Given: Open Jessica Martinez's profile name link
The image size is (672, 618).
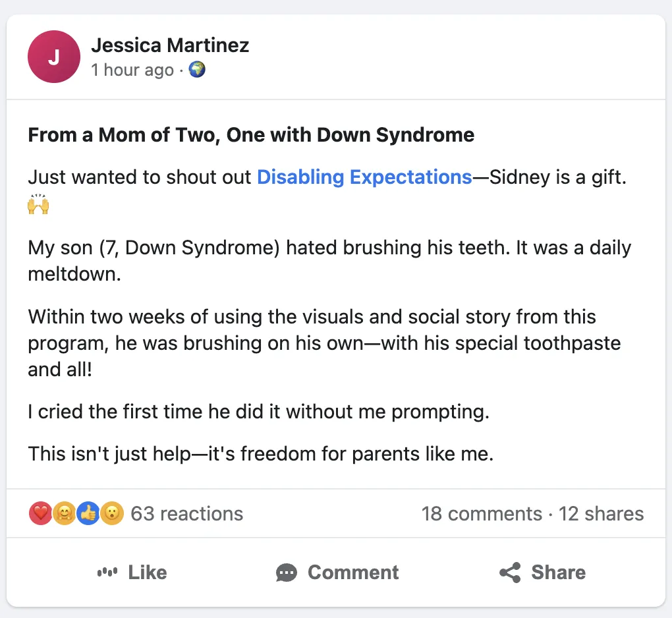Looking at the screenshot, I should point(170,45).
